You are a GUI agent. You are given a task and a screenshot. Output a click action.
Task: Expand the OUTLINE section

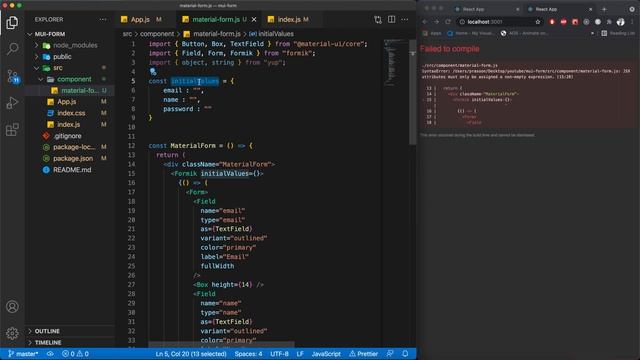(x=30, y=331)
